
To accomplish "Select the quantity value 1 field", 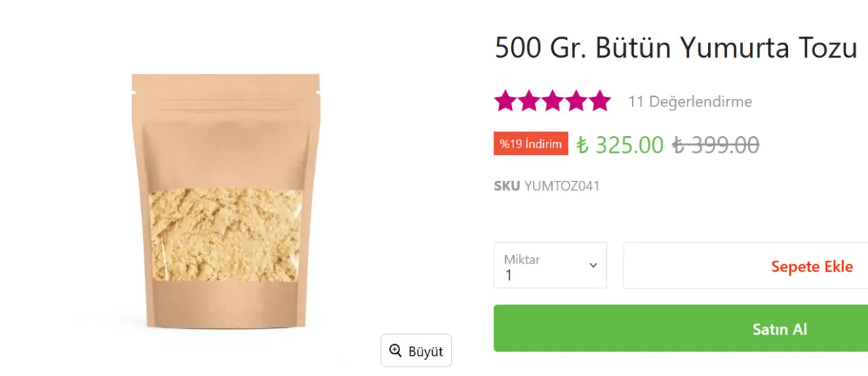I will tap(509, 275).
